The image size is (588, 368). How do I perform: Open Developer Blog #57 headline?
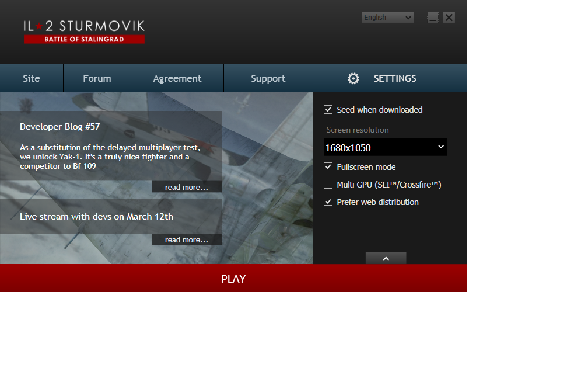point(60,127)
